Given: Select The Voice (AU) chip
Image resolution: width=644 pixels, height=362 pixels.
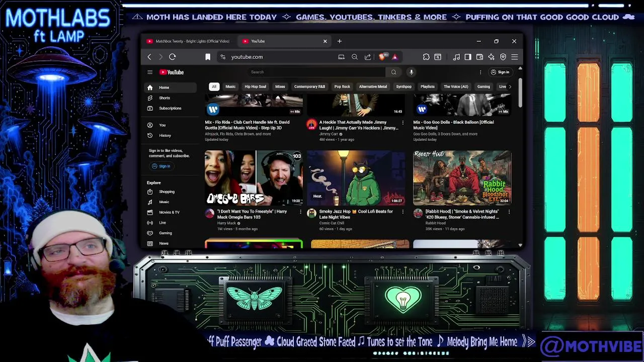Looking at the screenshot, I should pos(456,86).
